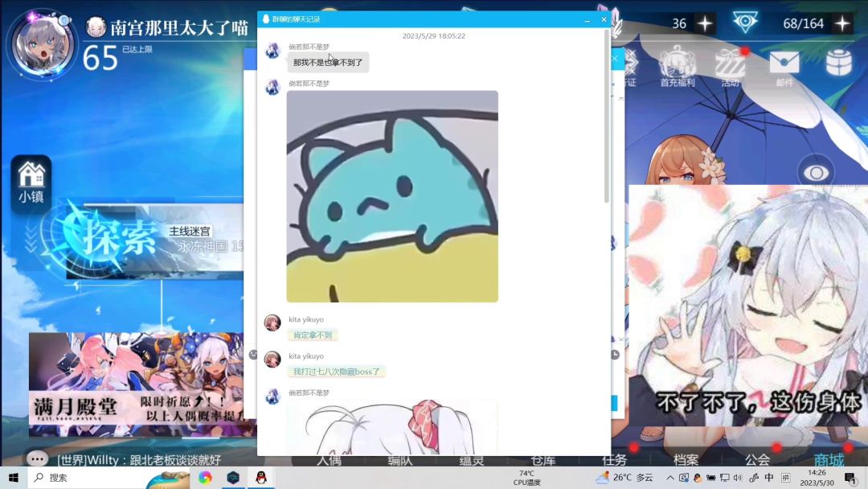Screen dimensions: 868x489
Task: Open the QQ penguin taskbar icon
Action: pyautogui.click(x=261, y=478)
